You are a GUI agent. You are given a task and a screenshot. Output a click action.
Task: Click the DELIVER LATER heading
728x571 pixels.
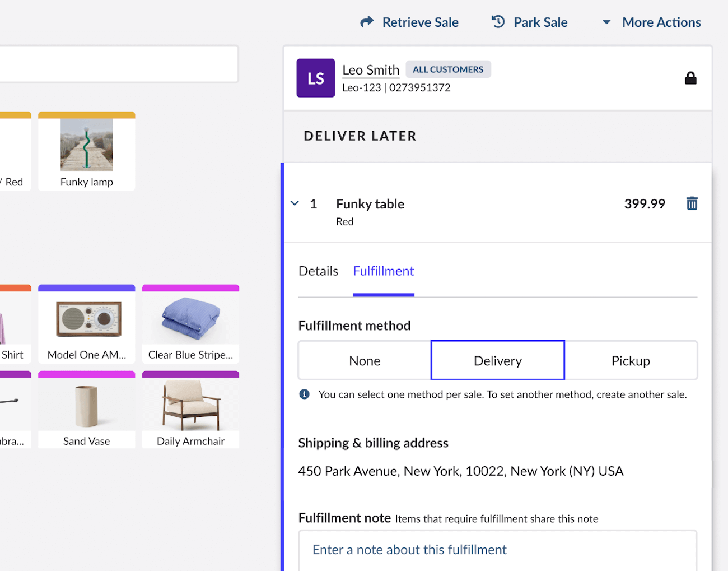360,136
